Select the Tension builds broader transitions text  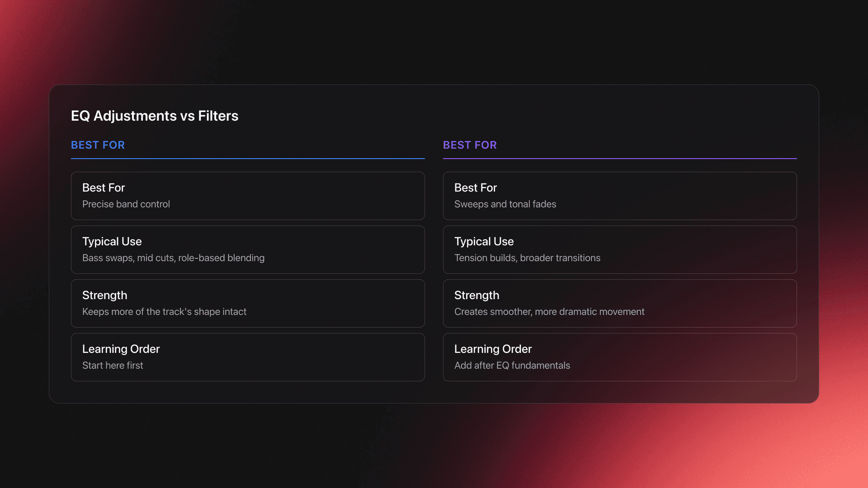527,258
